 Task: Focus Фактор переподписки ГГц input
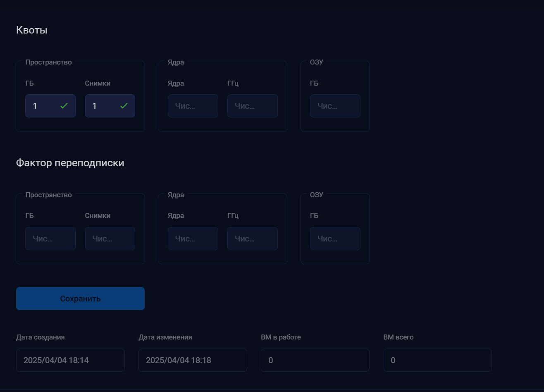click(252, 239)
